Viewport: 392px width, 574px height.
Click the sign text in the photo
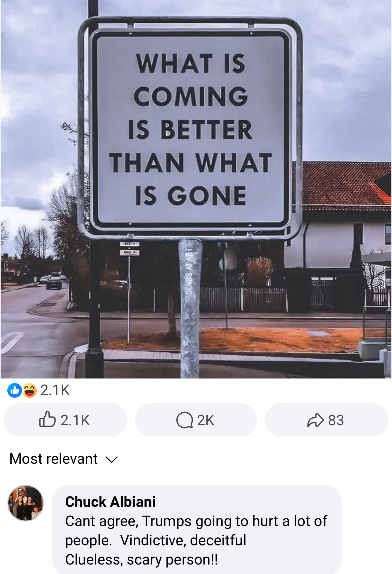(190, 129)
